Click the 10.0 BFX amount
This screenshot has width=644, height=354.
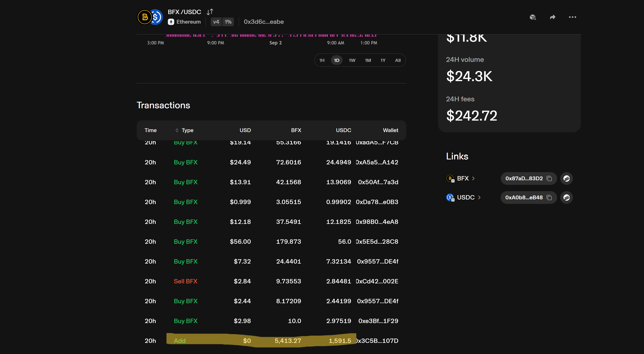click(294, 321)
